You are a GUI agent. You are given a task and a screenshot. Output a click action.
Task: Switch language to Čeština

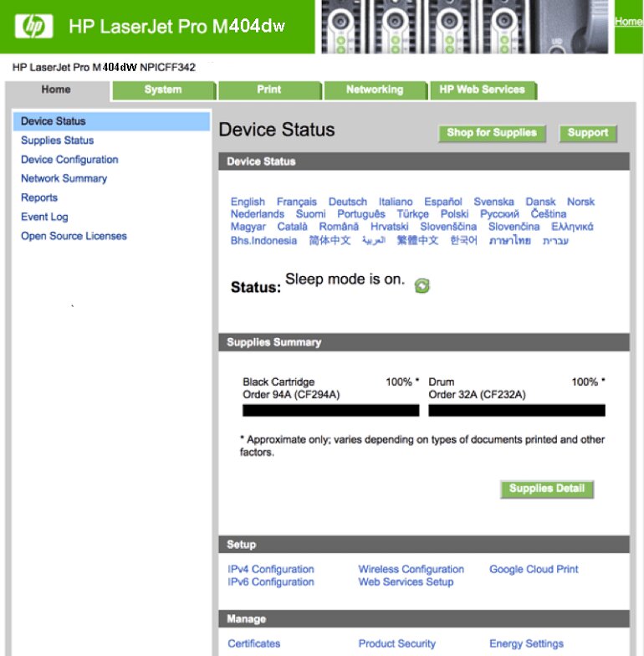549,214
